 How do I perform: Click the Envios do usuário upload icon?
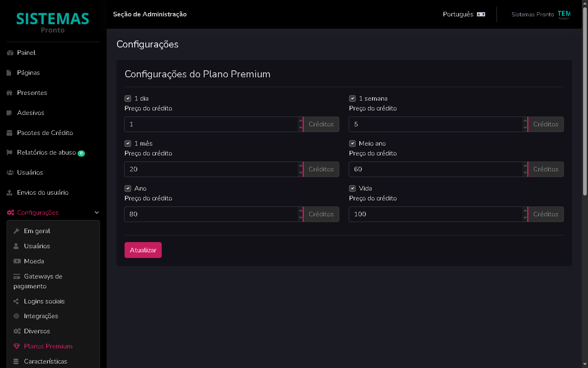[x=10, y=193]
